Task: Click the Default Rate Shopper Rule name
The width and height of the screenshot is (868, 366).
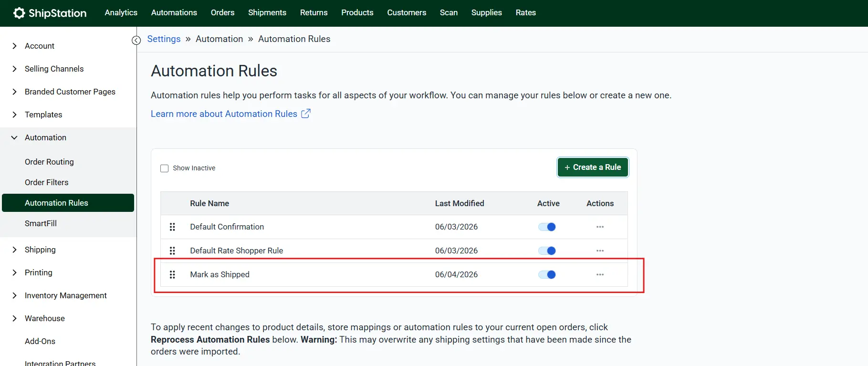Action: click(236, 251)
